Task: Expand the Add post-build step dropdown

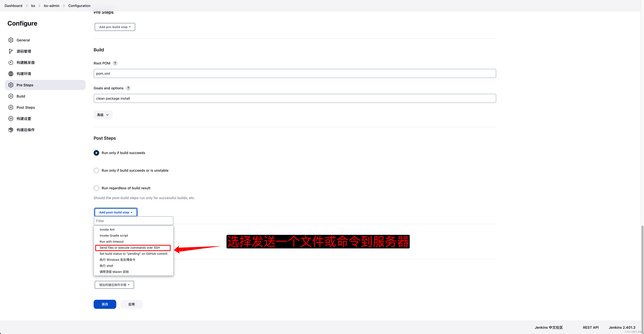Action: (x=115, y=212)
